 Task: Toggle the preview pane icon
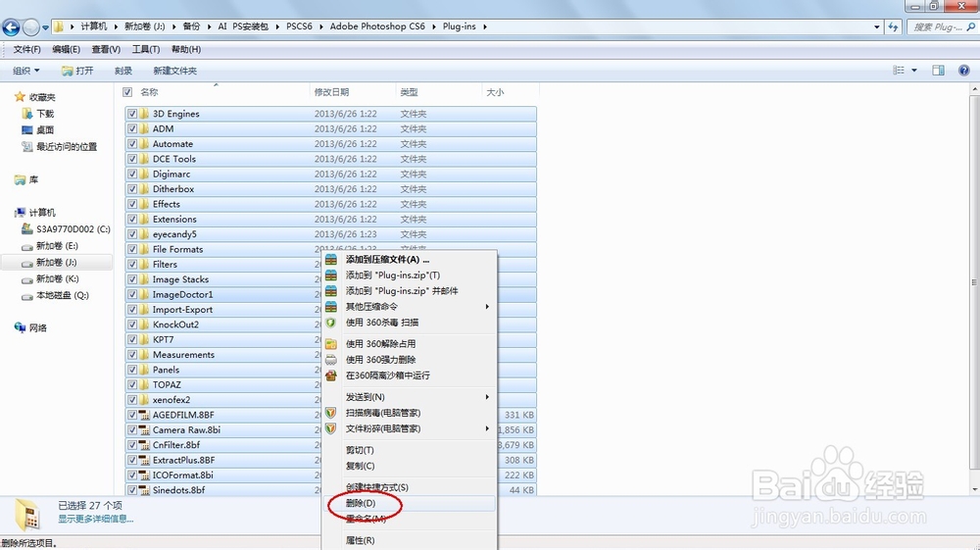point(938,70)
